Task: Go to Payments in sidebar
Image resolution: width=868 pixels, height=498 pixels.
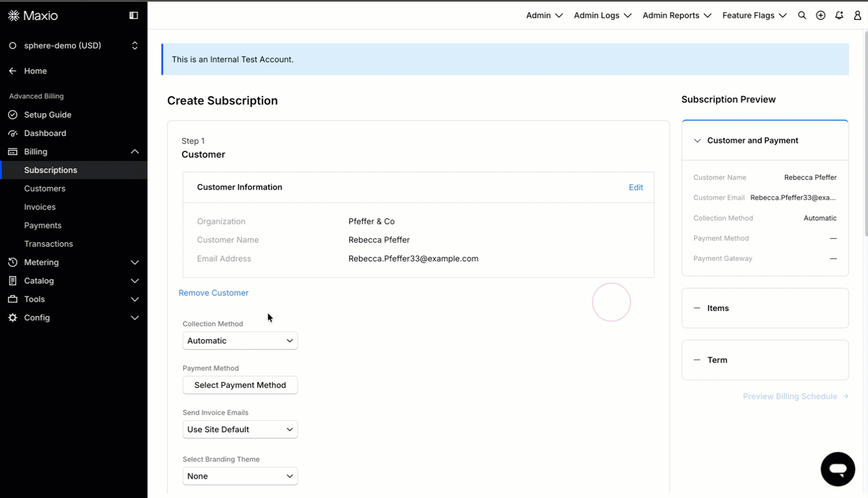Action: pos(43,225)
